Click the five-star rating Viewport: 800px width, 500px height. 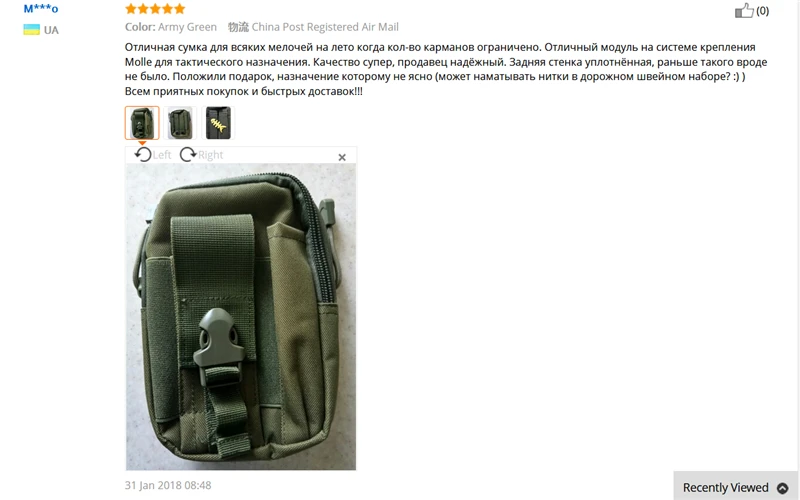click(x=155, y=9)
